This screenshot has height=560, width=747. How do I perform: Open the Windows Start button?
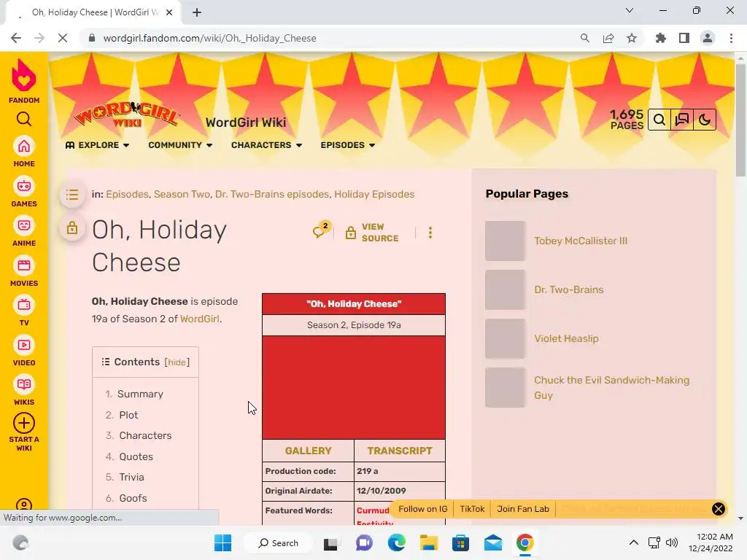coord(223,542)
